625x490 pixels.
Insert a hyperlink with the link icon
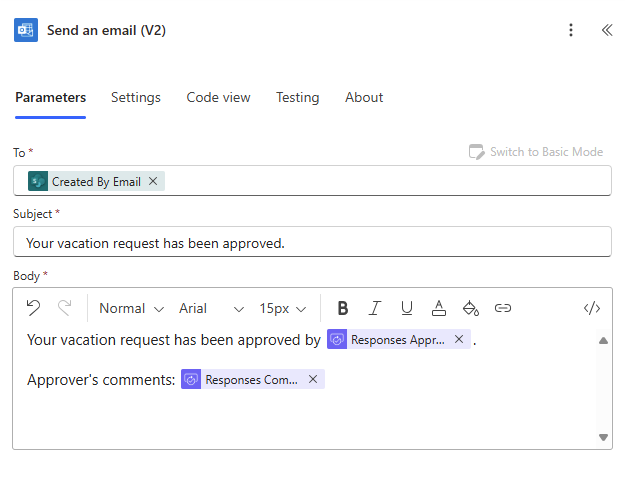[x=503, y=308]
